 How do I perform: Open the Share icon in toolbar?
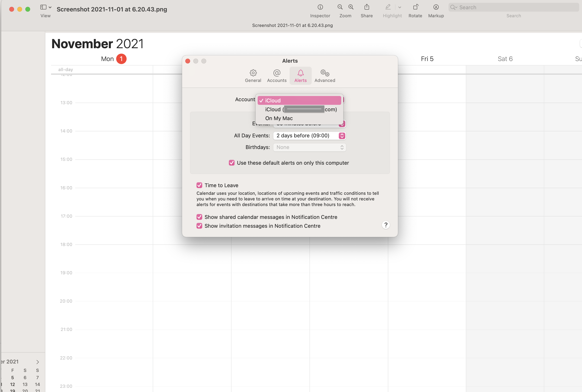point(367,7)
